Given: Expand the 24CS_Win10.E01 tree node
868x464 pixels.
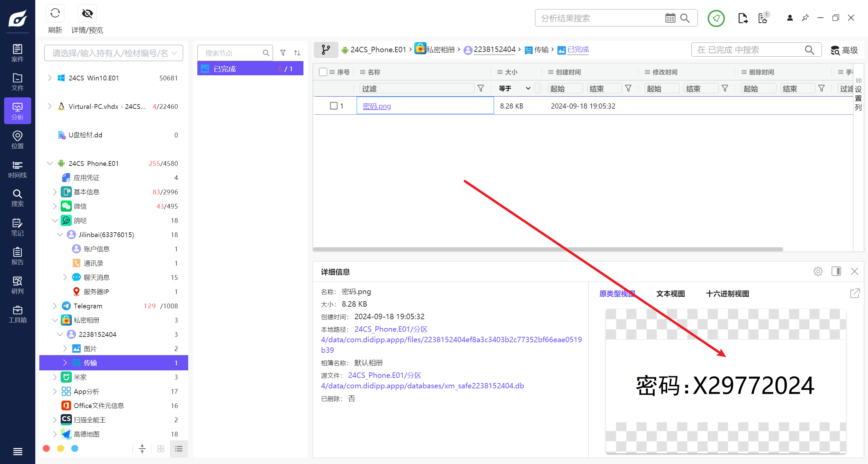Looking at the screenshot, I should [50, 78].
